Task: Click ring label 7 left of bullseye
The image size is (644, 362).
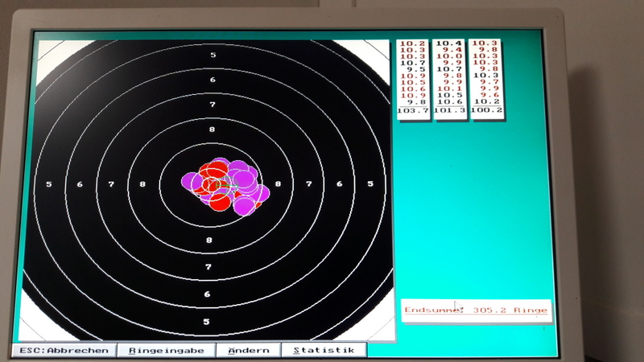Action: coord(111,184)
